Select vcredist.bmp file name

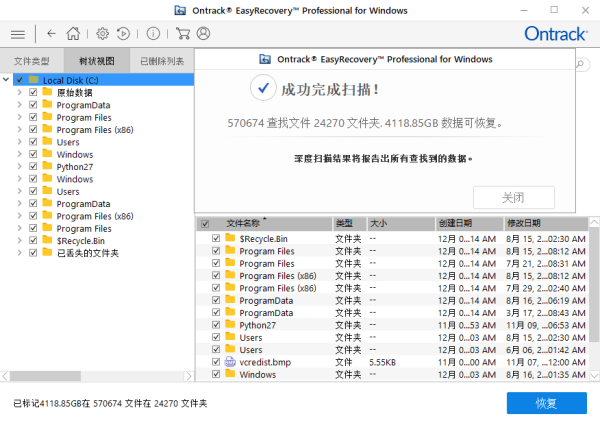(265, 362)
